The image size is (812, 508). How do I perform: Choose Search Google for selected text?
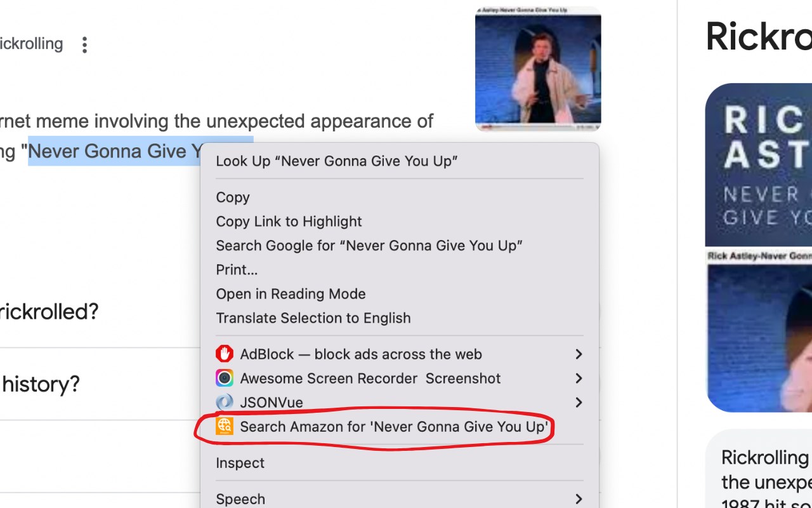pyautogui.click(x=369, y=246)
